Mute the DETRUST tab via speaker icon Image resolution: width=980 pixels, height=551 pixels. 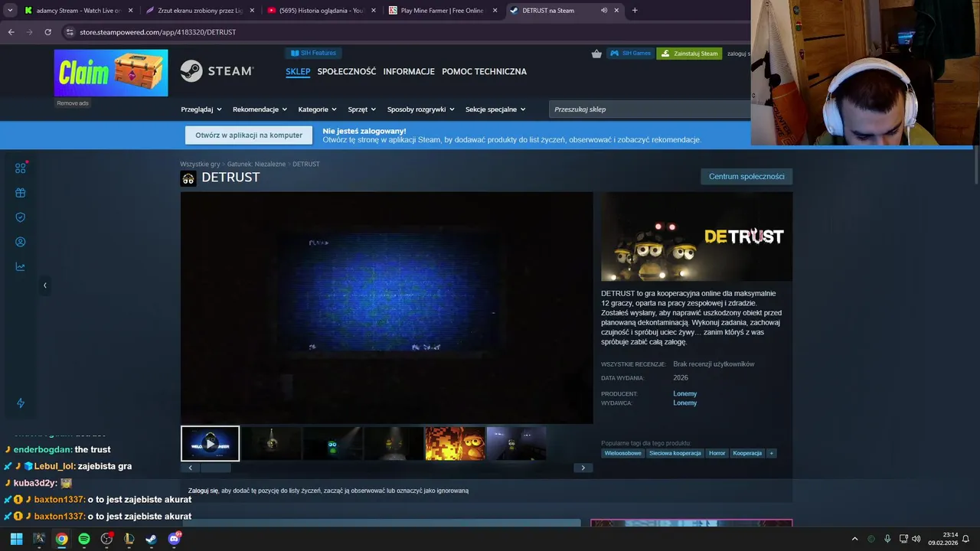point(603,11)
